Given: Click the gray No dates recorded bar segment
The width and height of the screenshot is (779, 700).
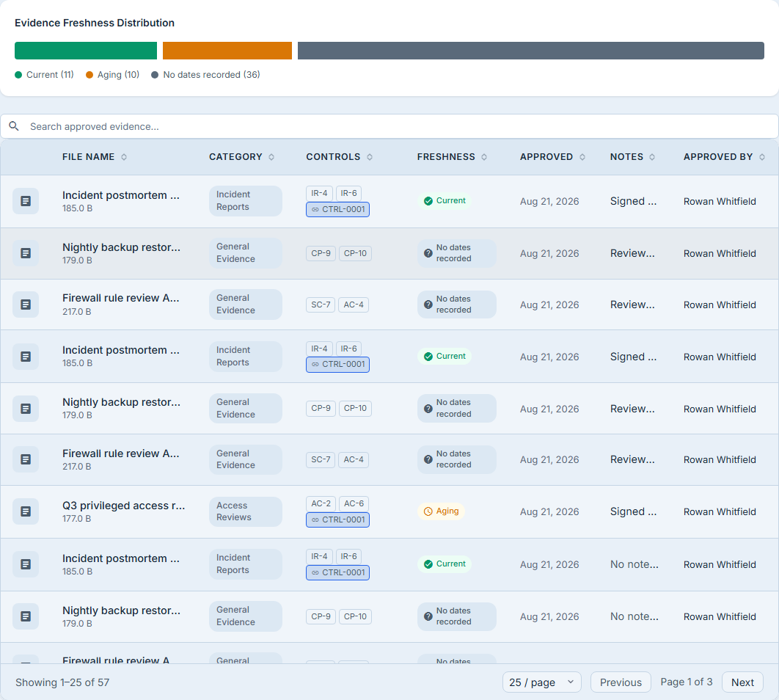Looking at the screenshot, I should tap(530, 51).
